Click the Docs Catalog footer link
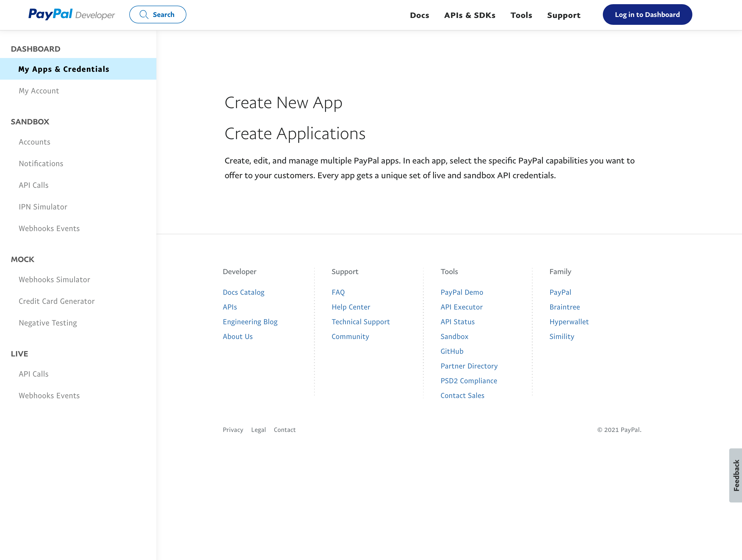742x560 pixels. [x=244, y=292]
